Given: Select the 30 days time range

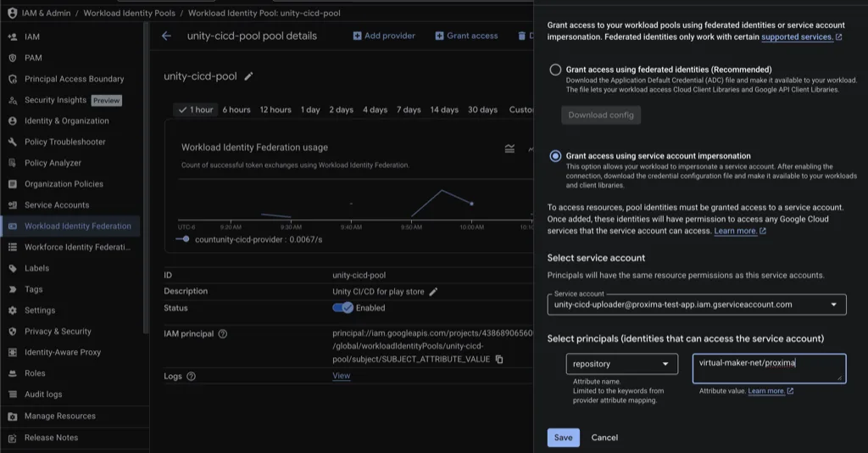Looking at the screenshot, I should pos(482,109).
